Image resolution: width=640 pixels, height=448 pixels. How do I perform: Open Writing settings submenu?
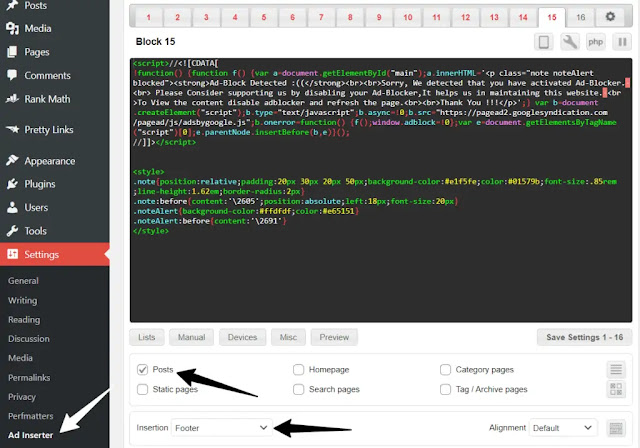[22, 300]
